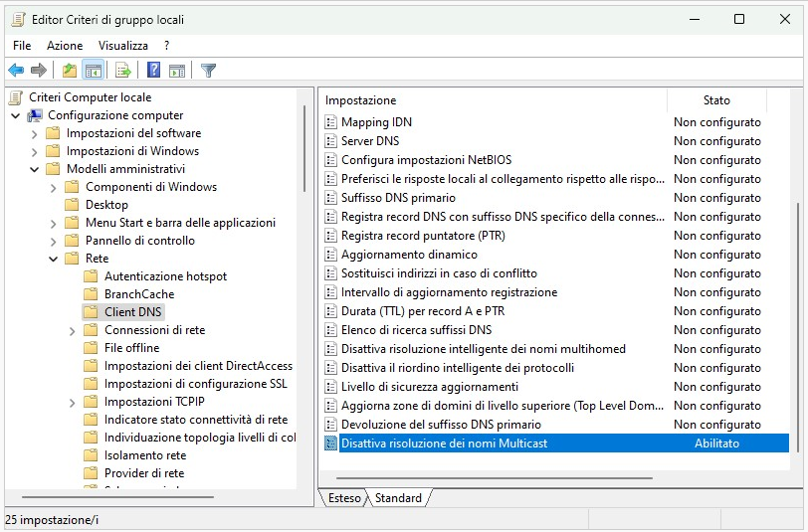Viewport: 808px width, 532px height.
Task: Click the title bar app icon
Action: (x=19, y=20)
